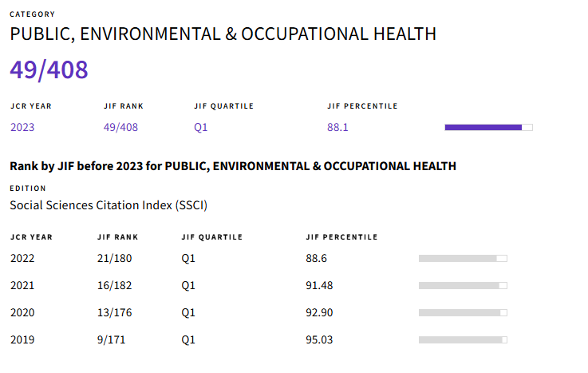Click the purple 2023 percentile progress bar

[488, 128]
